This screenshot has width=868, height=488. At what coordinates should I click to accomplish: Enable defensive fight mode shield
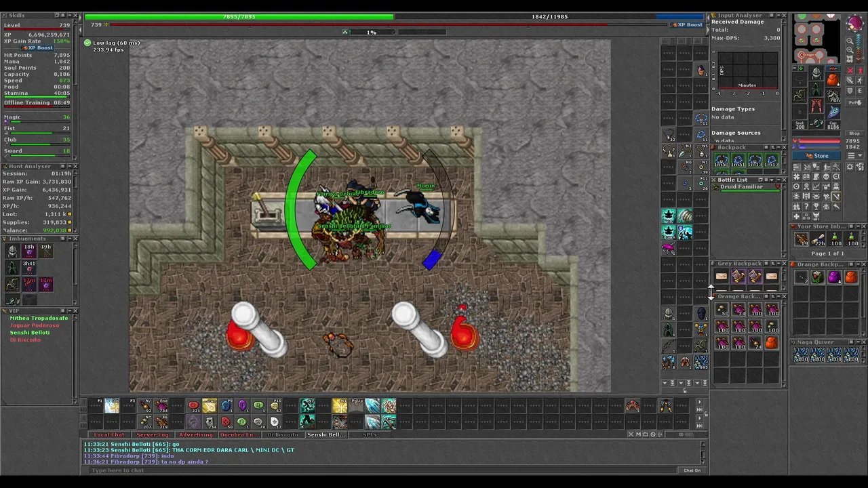(x=850, y=91)
